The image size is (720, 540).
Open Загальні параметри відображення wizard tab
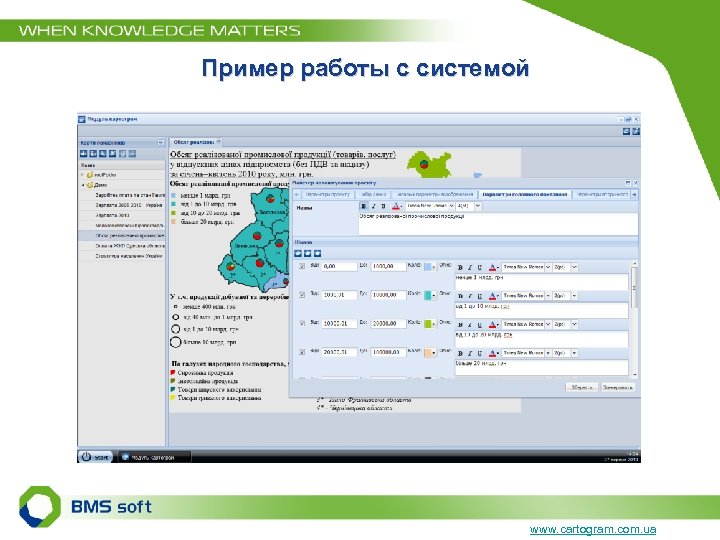[434, 195]
